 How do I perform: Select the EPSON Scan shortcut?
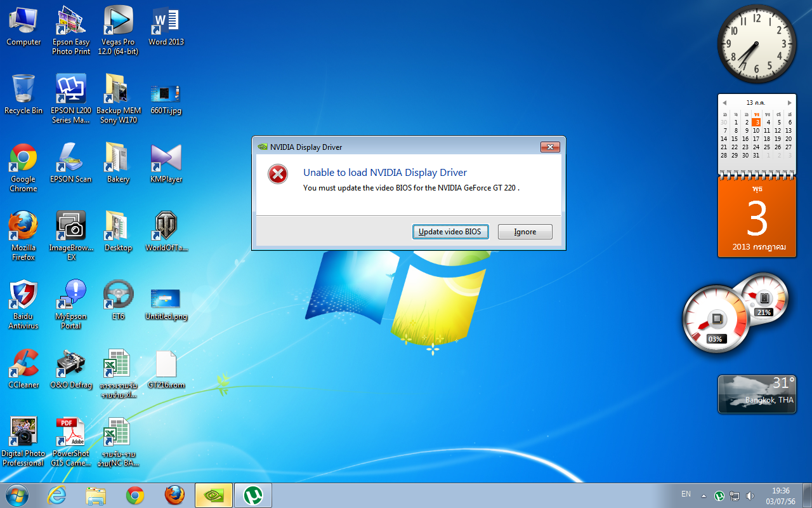pos(71,163)
